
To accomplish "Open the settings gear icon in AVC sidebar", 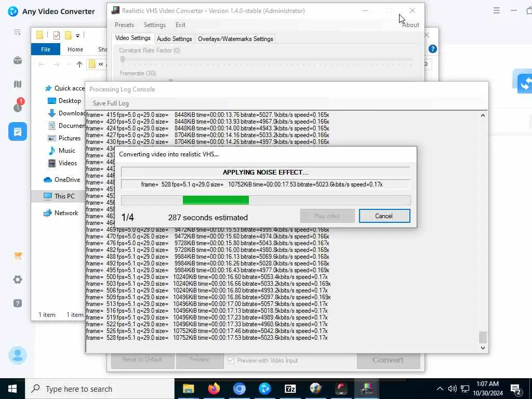I will [x=18, y=280].
